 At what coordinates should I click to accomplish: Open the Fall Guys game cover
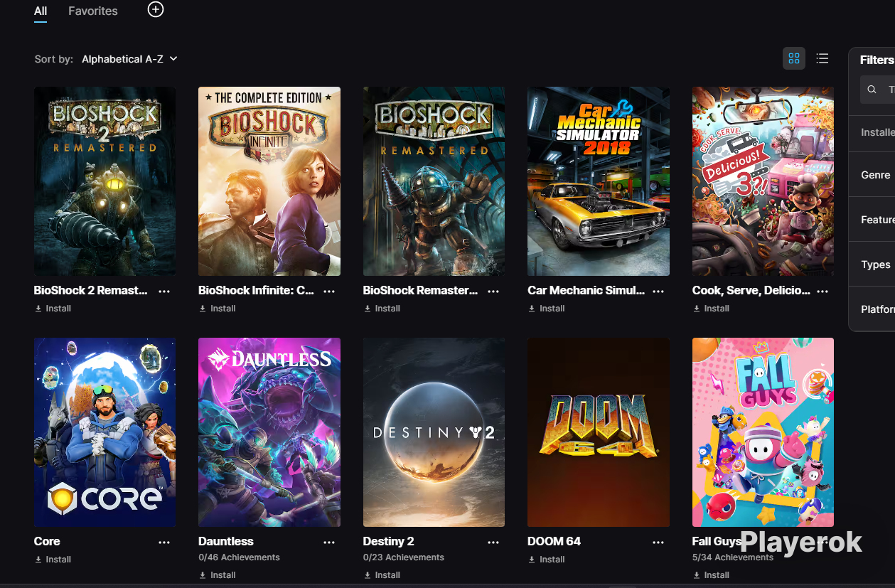[x=763, y=432]
